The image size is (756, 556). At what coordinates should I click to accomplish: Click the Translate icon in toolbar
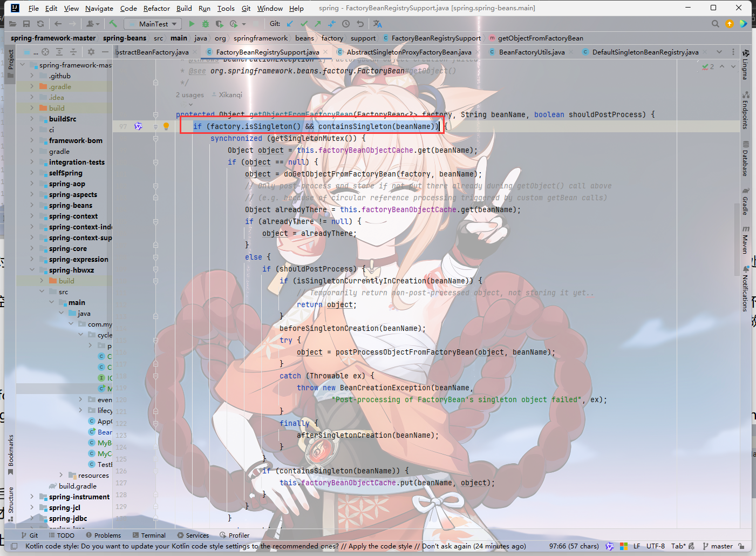[377, 24]
